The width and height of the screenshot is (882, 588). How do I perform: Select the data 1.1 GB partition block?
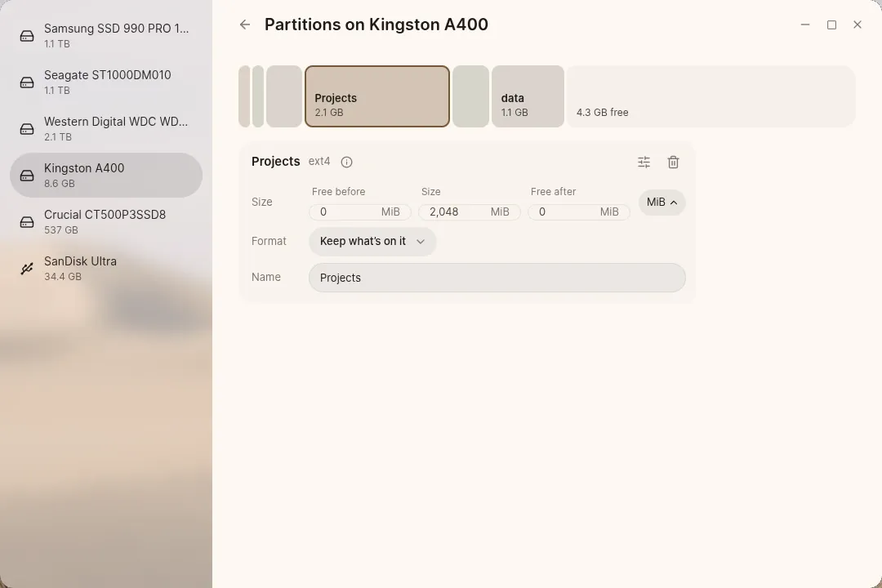pyautogui.click(x=528, y=96)
